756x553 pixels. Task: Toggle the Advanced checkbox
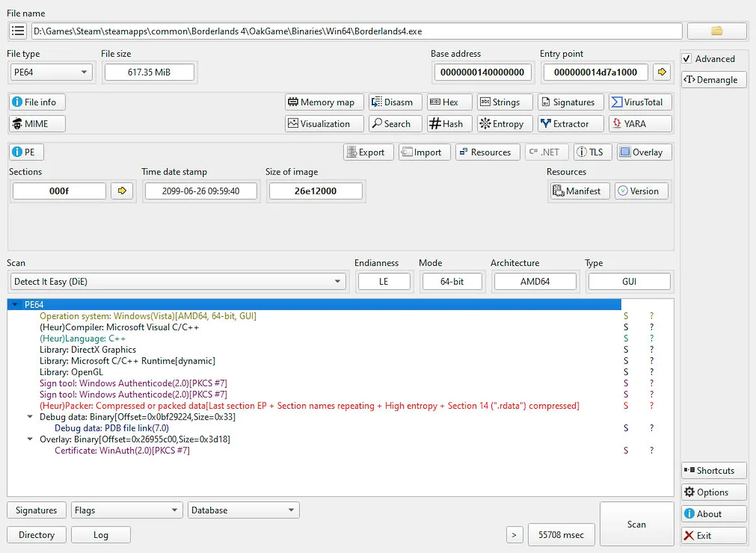click(687, 59)
